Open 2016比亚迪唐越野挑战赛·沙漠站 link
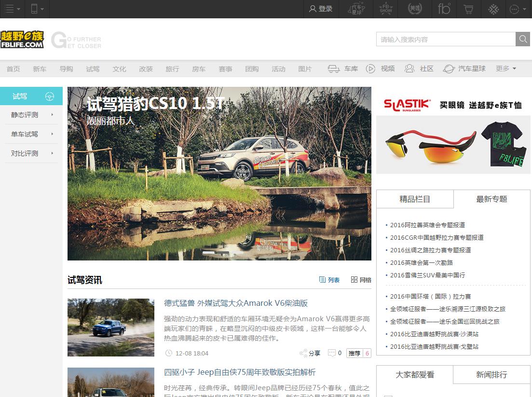The image size is (532, 397). pos(434,334)
